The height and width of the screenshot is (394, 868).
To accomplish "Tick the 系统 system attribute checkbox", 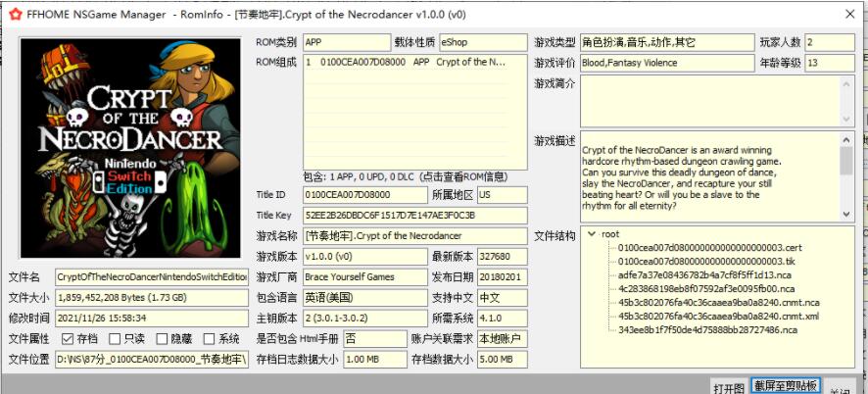I will 209,339.
